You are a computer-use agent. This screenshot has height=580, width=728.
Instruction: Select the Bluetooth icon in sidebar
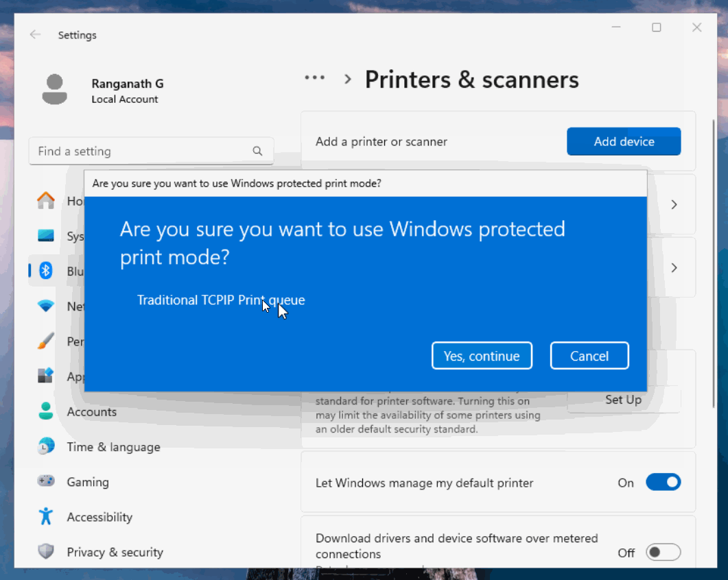point(46,271)
